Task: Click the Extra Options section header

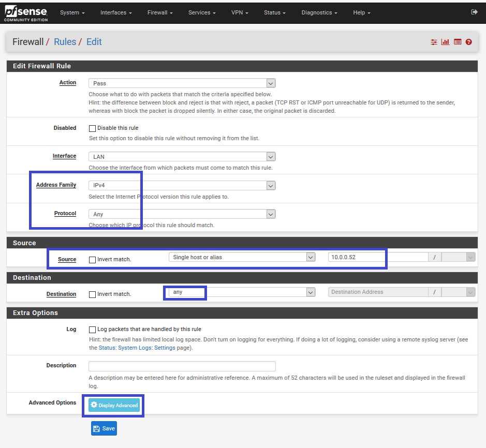Action: click(242, 313)
